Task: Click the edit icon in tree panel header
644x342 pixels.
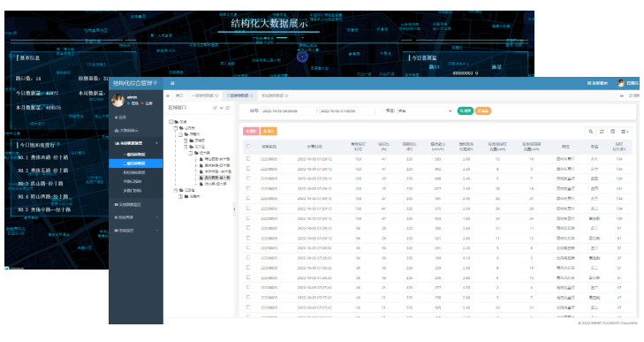Action: click(x=215, y=108)
